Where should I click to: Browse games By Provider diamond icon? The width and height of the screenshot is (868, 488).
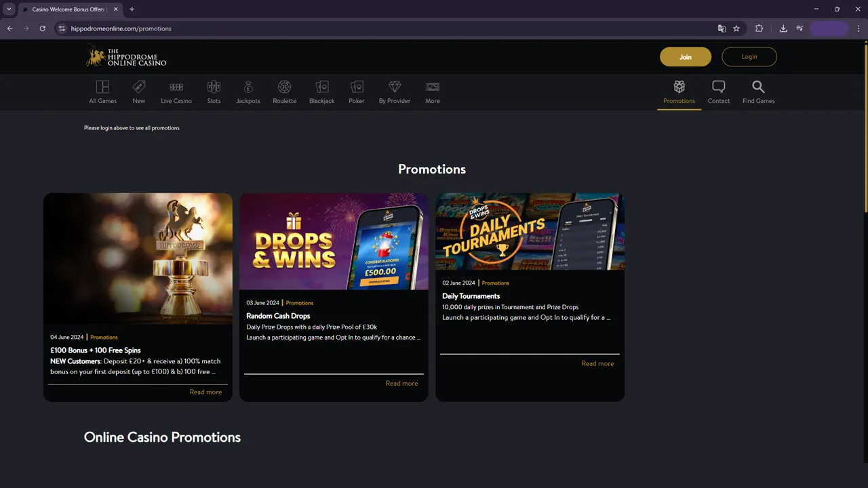click(395, 87)
